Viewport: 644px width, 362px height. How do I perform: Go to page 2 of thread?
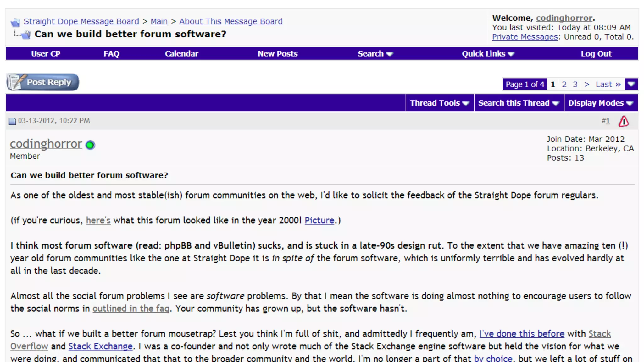(x=564, y=85)
